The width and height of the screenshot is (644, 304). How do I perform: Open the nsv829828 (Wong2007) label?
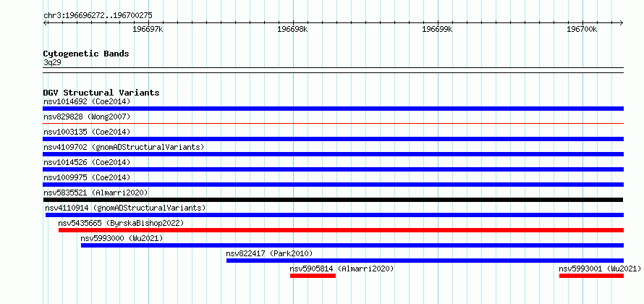coord(87,117)
